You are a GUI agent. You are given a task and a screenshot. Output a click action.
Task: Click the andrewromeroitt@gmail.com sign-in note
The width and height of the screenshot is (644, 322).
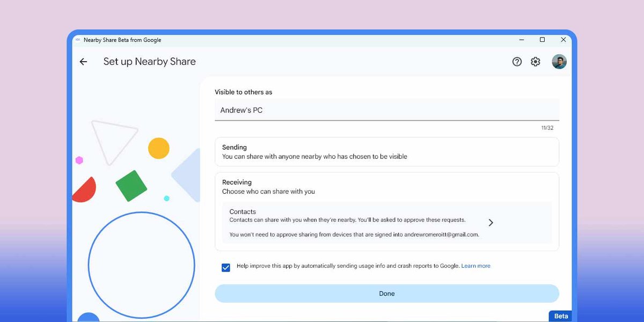tap(354, 235)
